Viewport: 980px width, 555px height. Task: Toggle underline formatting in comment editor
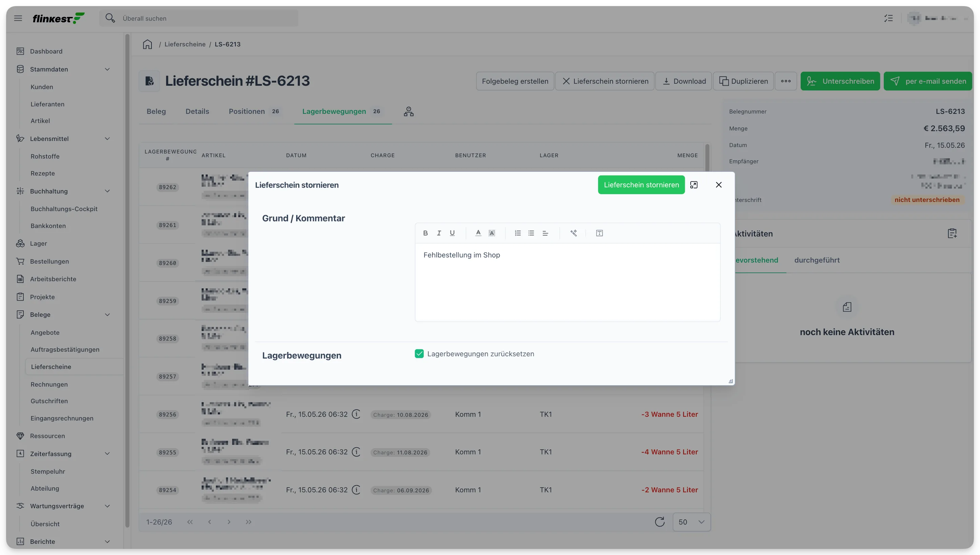point(452,233)
